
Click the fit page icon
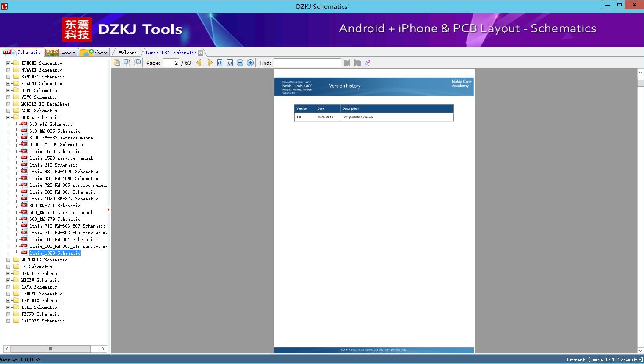(230, 63)
